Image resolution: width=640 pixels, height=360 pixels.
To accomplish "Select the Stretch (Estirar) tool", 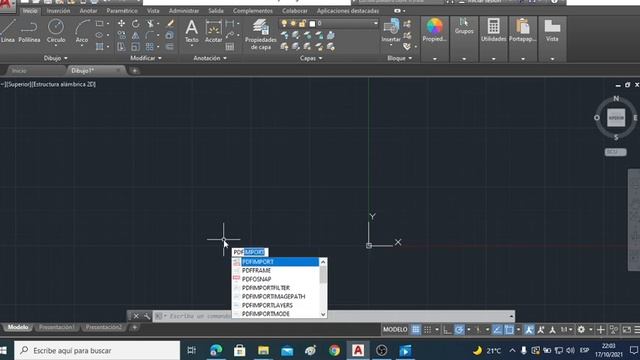I will tap(121, 47).
